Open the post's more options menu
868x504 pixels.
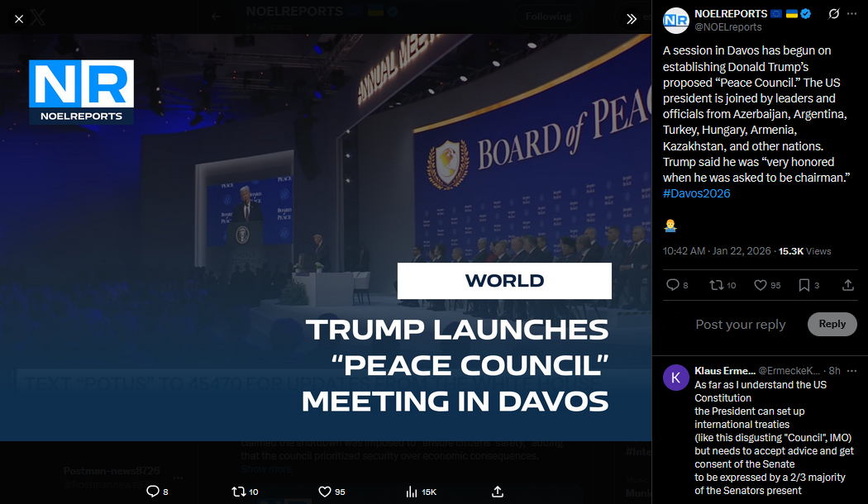point(851,14)
